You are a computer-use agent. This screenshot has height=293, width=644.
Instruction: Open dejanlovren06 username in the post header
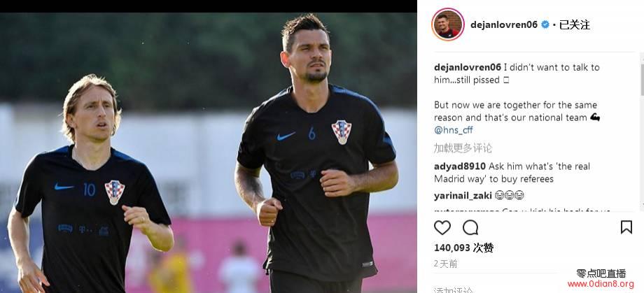click(x=504, y=24)
